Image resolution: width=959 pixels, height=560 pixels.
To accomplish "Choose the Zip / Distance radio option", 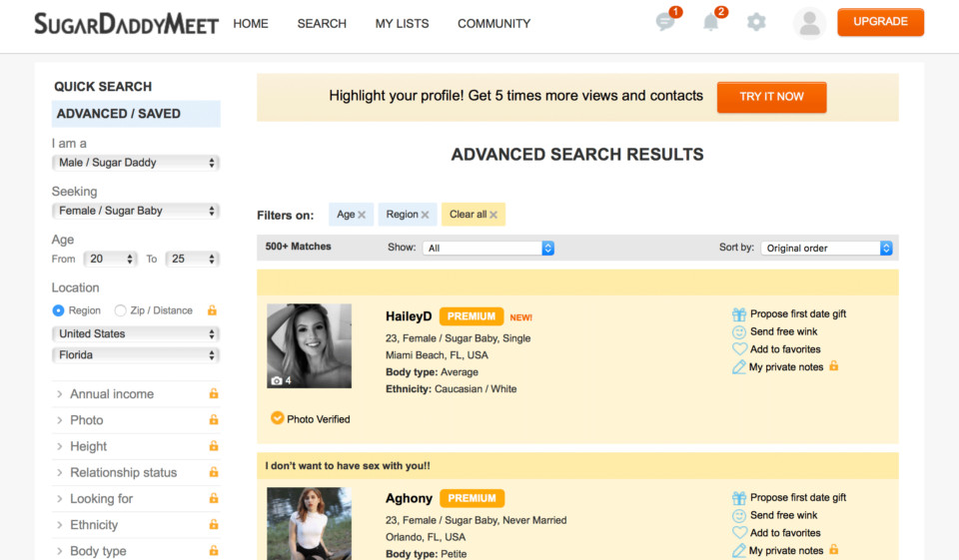I will tap(121, 310).
